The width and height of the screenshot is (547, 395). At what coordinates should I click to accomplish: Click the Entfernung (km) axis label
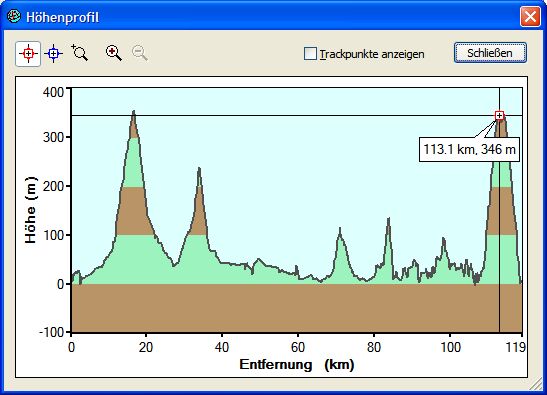point(297,364)
